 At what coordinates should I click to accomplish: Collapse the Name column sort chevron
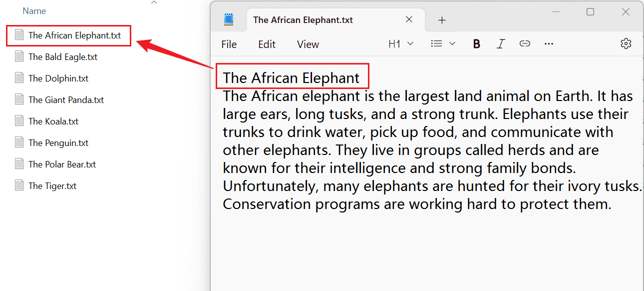(x=154, y=2)
